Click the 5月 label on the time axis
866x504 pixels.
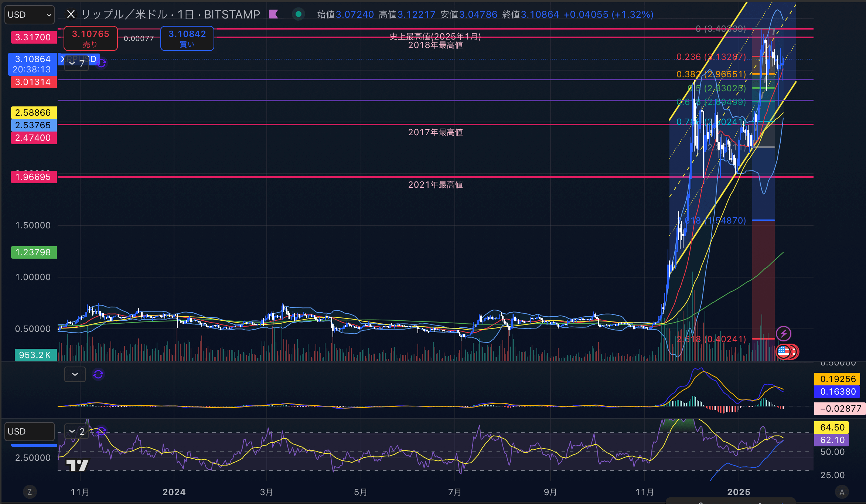click(361, 492)
